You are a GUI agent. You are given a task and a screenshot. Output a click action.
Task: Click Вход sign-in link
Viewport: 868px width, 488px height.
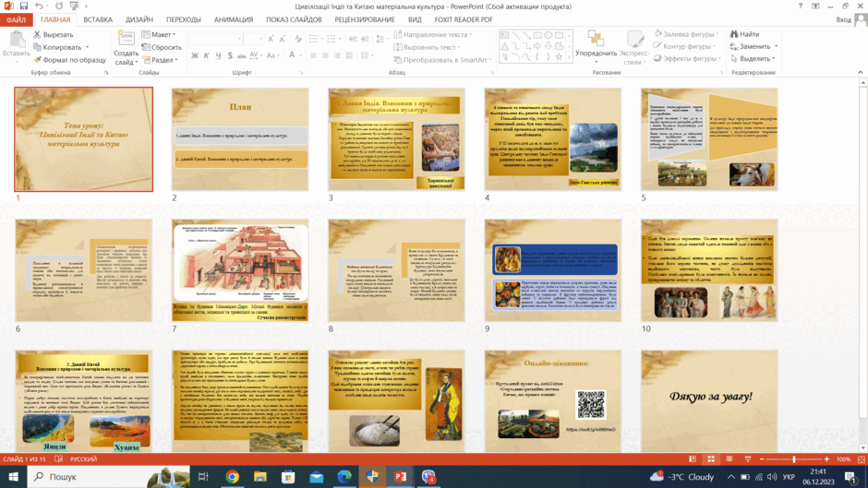click(x=843, y=20)
